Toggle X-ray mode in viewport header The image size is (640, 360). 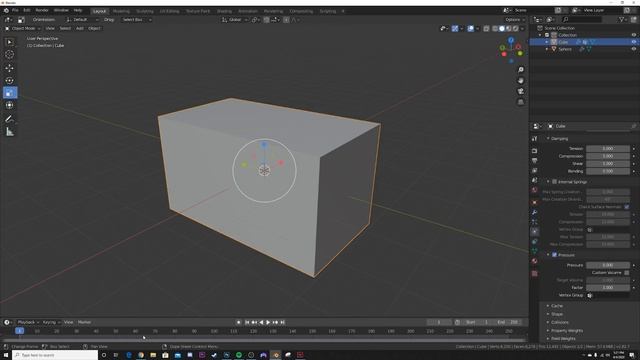click(486, 29)
